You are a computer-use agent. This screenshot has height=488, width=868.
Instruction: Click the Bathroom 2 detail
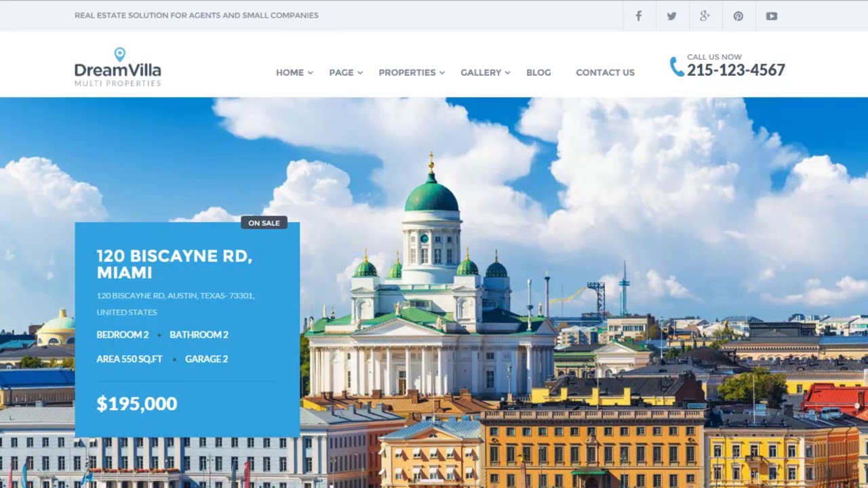[x=199, y=335]
